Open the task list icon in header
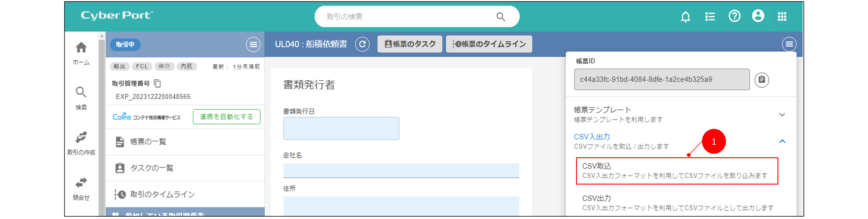This screenshot has width=868, height=219. tap(710, 16)
